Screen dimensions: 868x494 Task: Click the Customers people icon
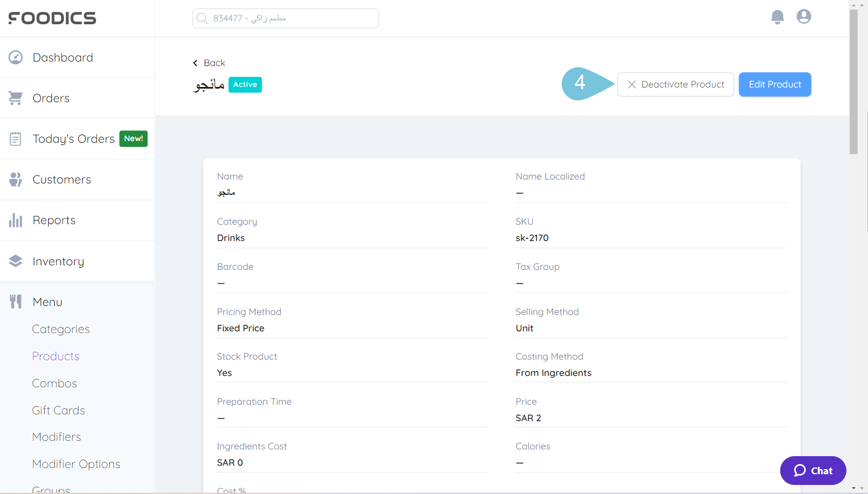pos(15,179)
